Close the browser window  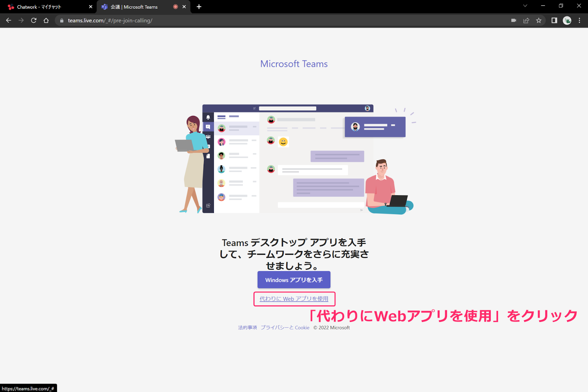pyautogui.click(x=579, y=6)
